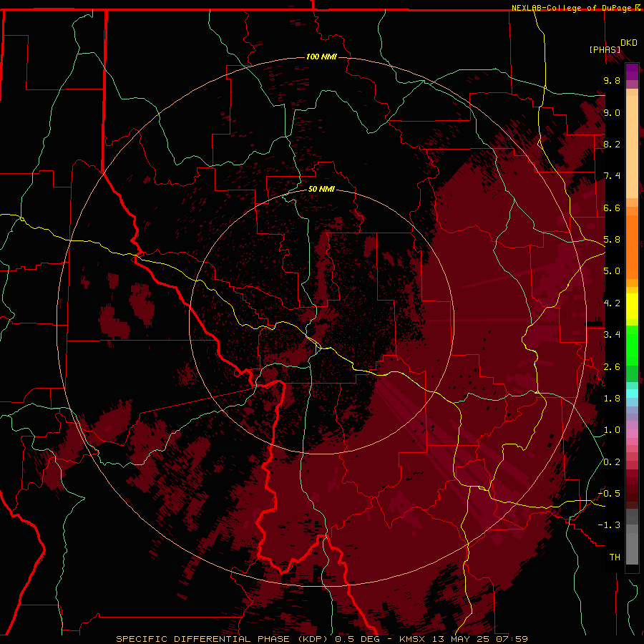Pick the cyan band of the color bar
This screenshot has width=644, height=644.
click(632, 394)
